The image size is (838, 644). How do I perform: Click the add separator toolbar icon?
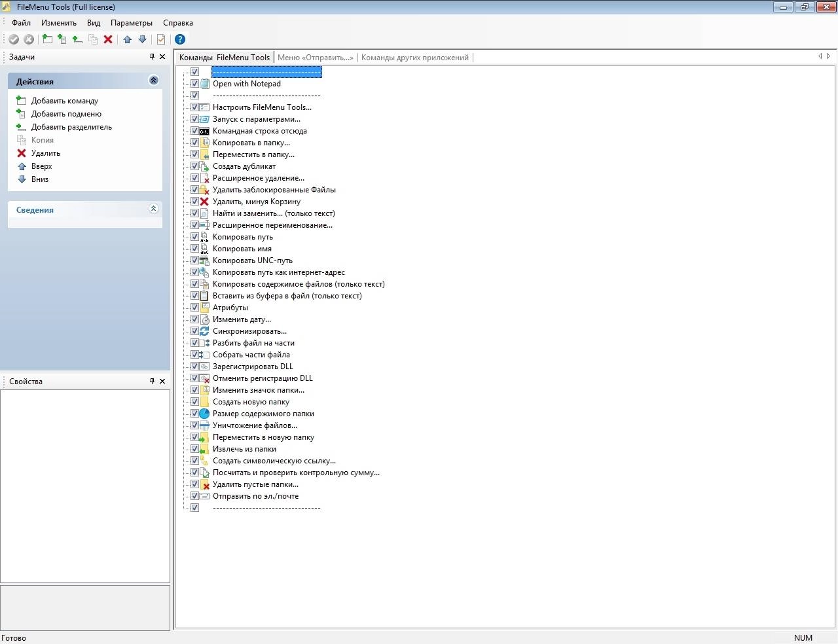77,39
